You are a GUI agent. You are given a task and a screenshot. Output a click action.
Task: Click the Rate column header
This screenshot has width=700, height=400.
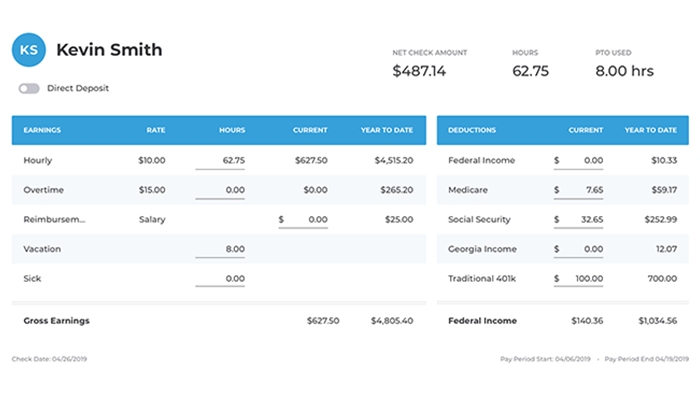(155, 130)
